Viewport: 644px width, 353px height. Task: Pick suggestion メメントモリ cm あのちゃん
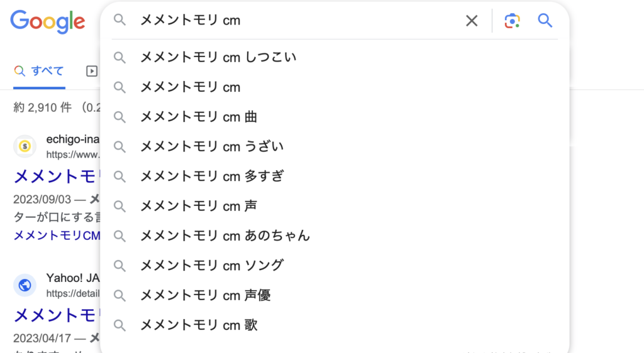225,236
